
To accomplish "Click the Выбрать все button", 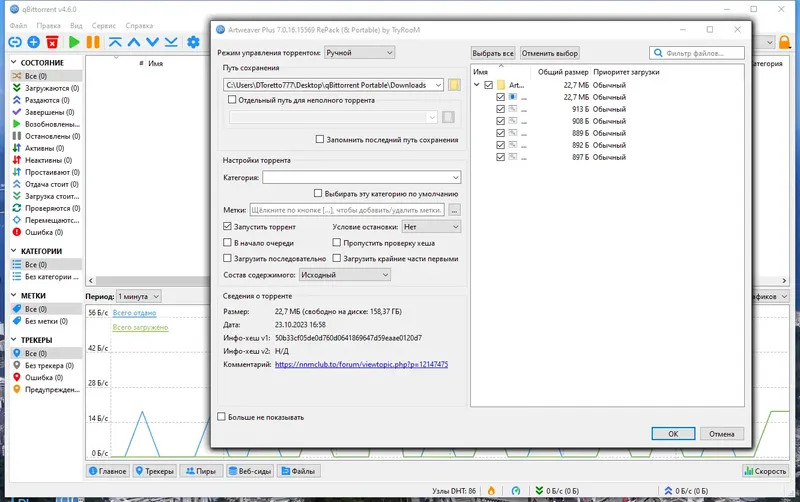I will tap(493, 53).
